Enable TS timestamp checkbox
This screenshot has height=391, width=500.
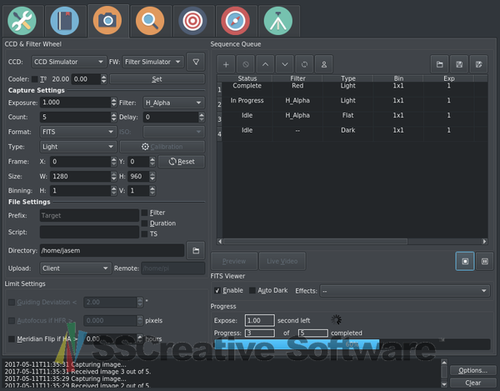144,234
